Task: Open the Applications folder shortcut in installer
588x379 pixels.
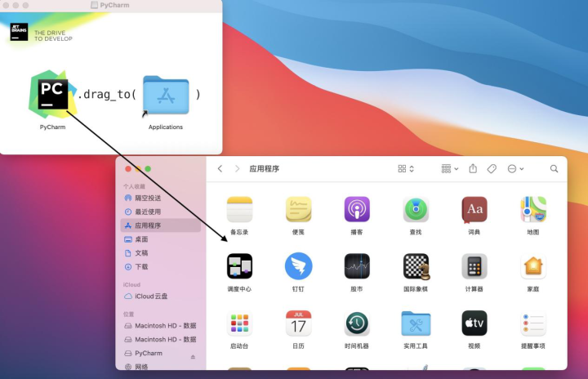Action: tap(166, 96)
